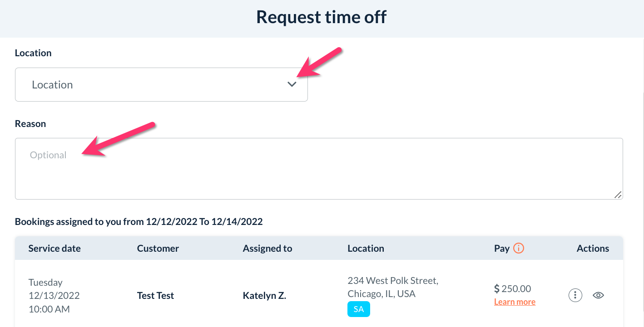
Task: View booking with the eye icon
Action: click(599, 295)
